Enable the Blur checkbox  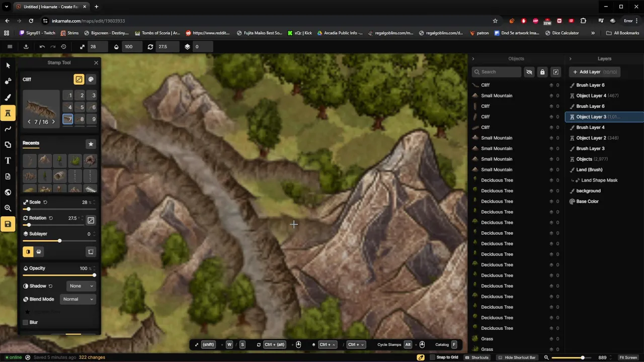pos(26,322)
